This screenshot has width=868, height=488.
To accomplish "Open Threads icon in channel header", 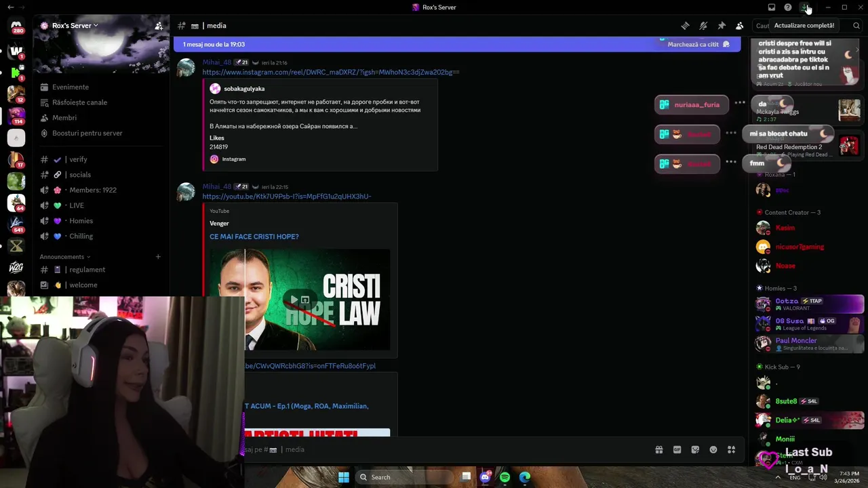I will (685, 26).
